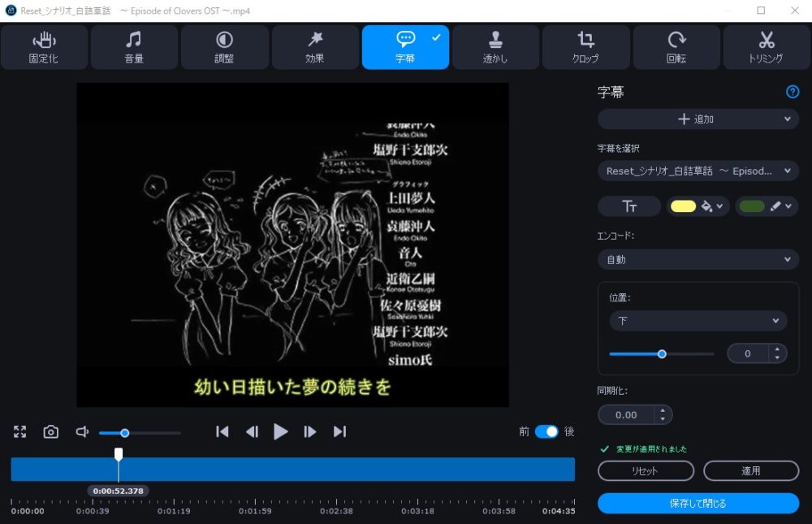Increase the 同期化 sync value

(663, 411)
